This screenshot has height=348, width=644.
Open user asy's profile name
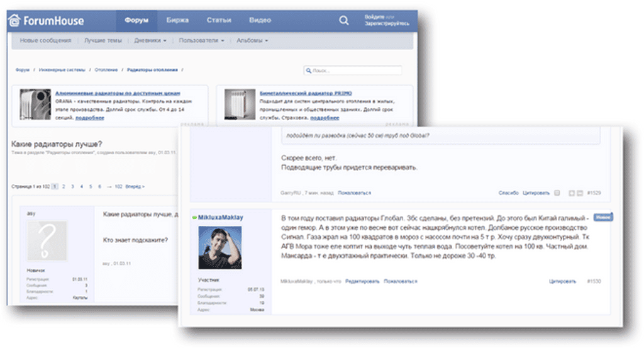[x=31, y=214]
